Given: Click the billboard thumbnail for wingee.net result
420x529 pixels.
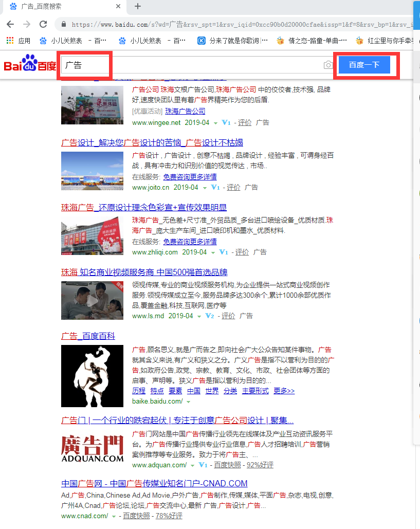Looking at the screenshot, I should point(92,105).
